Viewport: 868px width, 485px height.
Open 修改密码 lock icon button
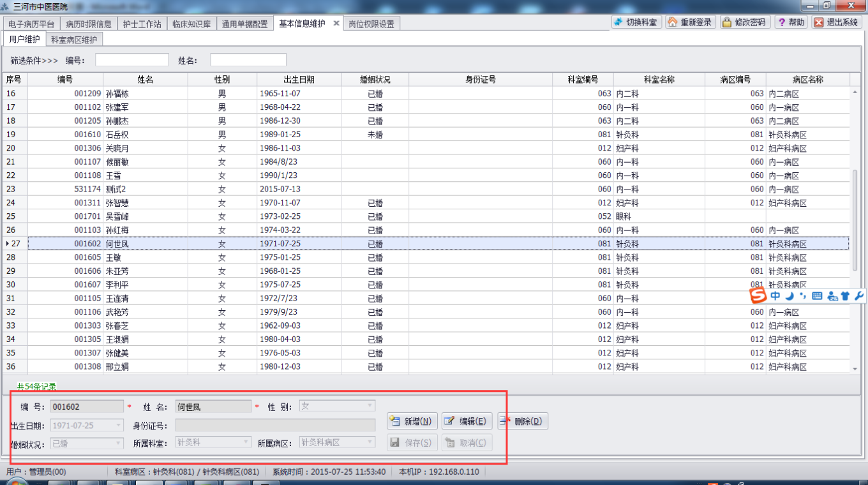click(727, 22)
